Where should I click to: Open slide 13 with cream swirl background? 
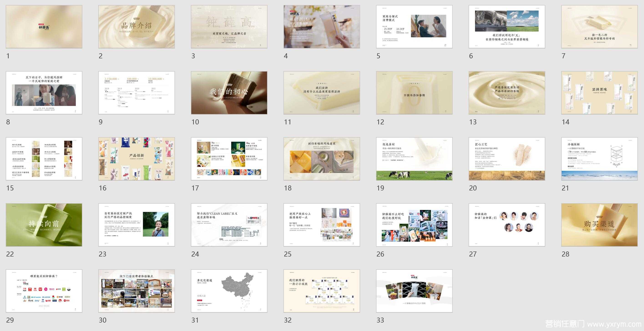[507, 93]
